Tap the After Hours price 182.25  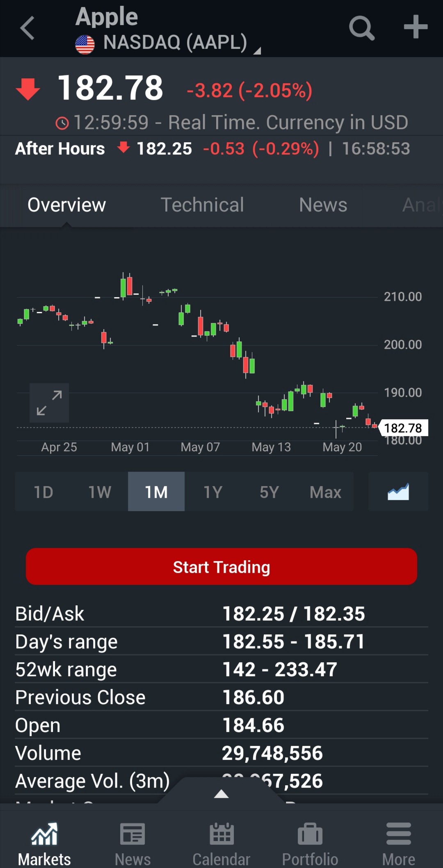(164, 149)
